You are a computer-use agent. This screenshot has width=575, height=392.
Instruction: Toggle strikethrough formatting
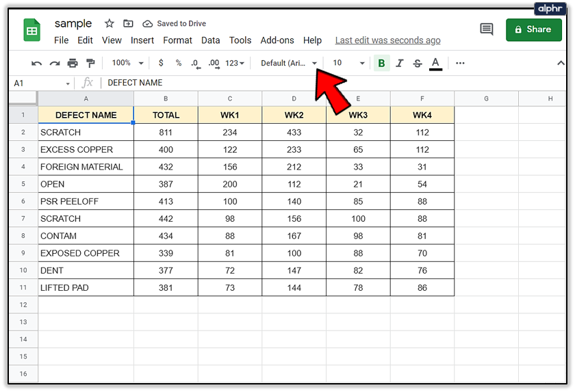[x=417, y=63]
